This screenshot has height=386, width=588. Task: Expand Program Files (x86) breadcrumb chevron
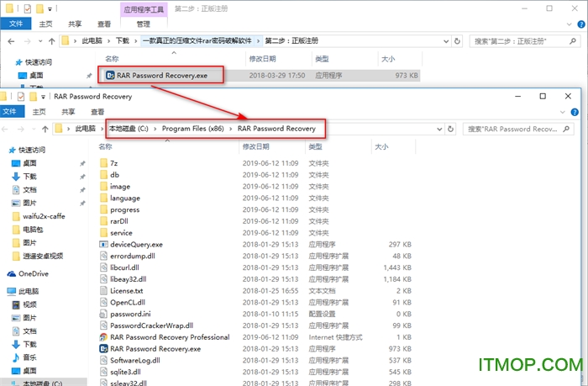231,129
